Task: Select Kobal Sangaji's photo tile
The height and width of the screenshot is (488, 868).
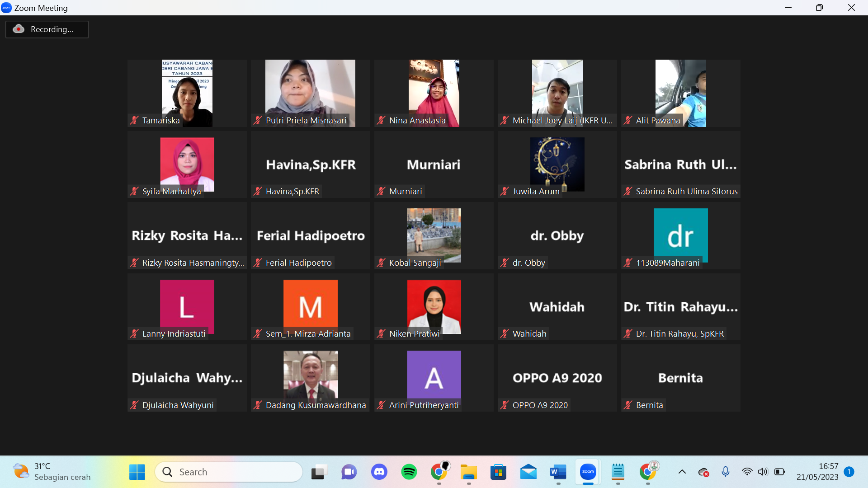Action: pyautogui.click(x=434, y=235)
